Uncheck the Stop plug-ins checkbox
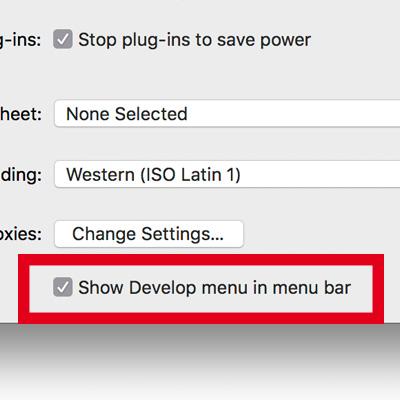Screen dimensions: 400x400 [x=63, y=39]
